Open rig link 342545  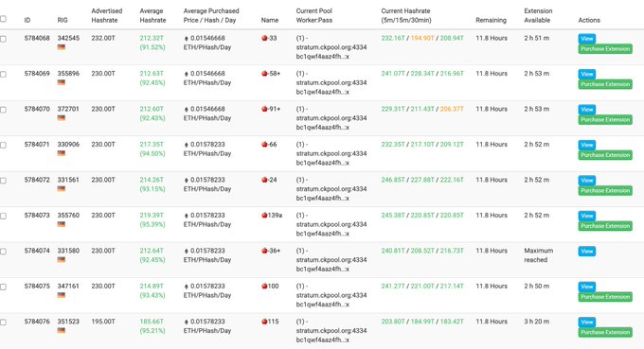click(68, 38)
